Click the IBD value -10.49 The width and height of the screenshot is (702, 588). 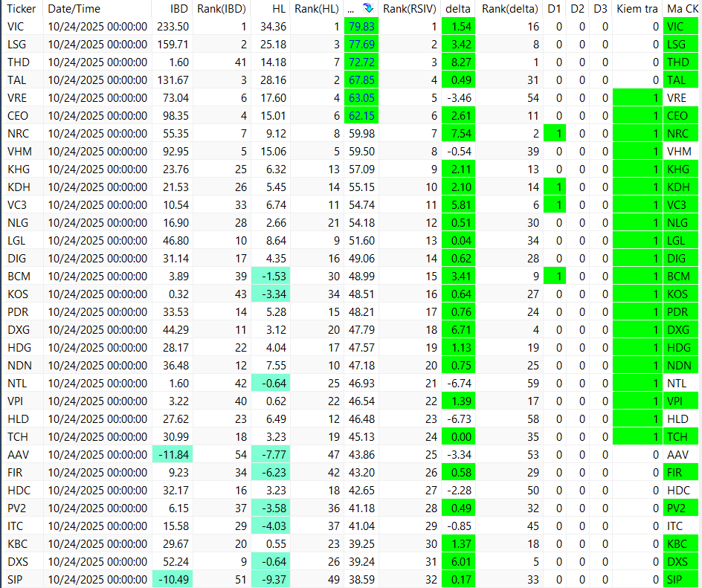[x=173, y=580]
